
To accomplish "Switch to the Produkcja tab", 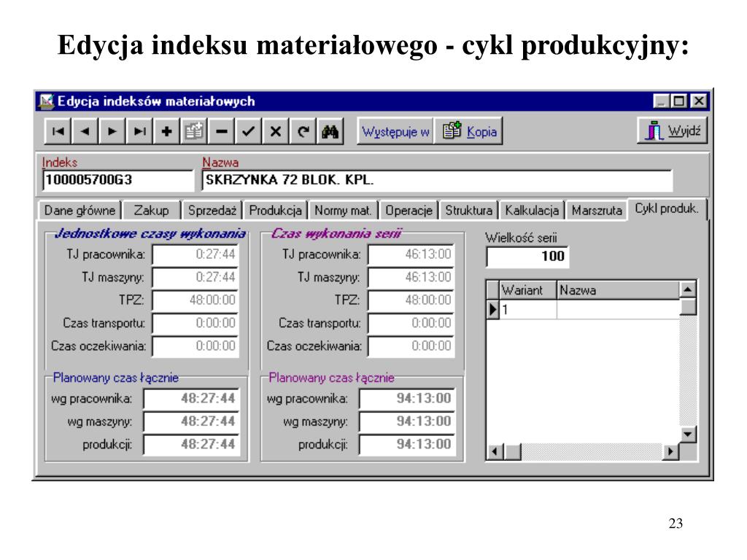I will 275,210.
